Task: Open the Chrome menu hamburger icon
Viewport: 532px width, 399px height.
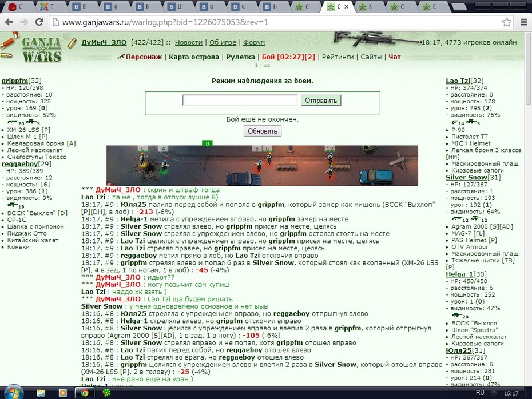Action: point(524,22)
